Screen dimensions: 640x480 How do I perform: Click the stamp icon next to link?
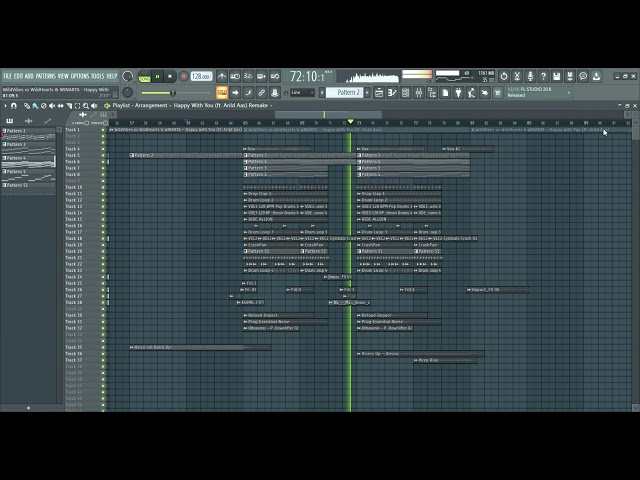(x=275, y=93)
